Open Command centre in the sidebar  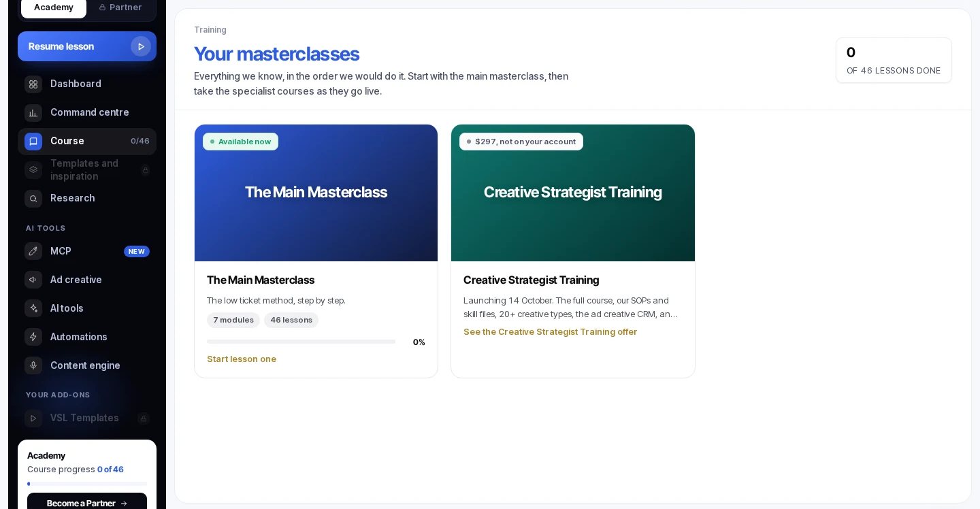87,112
